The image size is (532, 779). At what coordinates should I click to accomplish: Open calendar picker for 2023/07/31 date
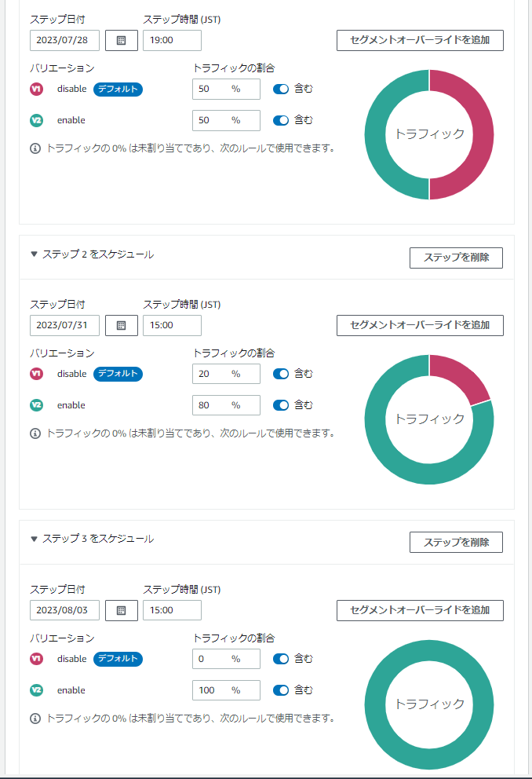(121, 325)
